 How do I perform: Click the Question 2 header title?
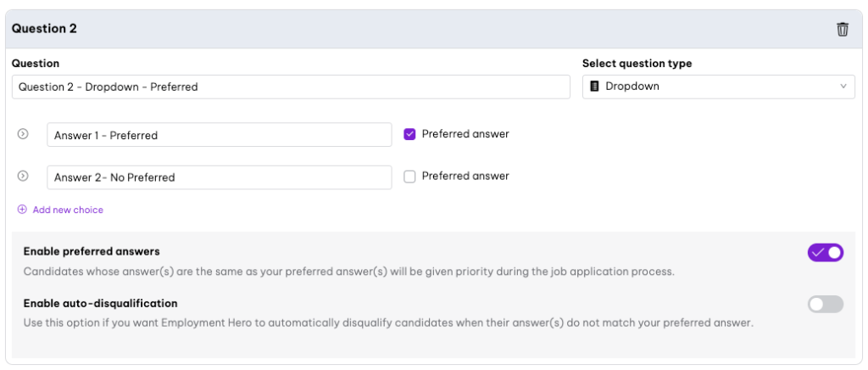coord(44,29)
